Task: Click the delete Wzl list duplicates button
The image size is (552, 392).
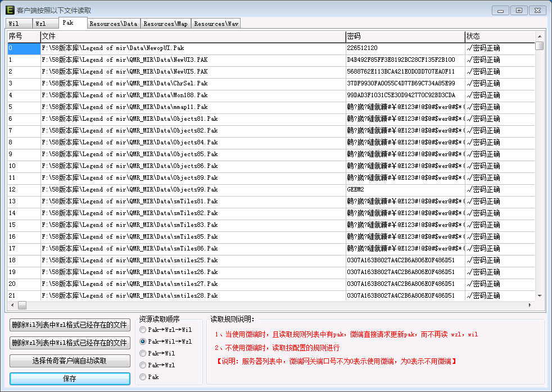Action: pyautogui.click(x=70, y=343)
